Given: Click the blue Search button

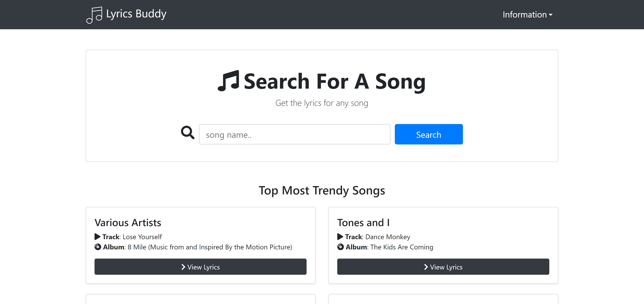Looking at the screenshot, I should pos(429,134).
